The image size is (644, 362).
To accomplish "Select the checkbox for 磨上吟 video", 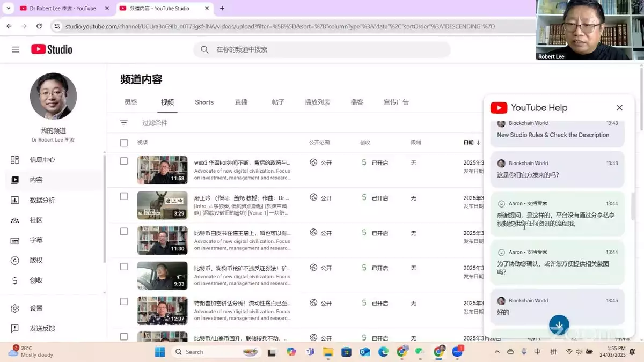I will tap(124, 196).
